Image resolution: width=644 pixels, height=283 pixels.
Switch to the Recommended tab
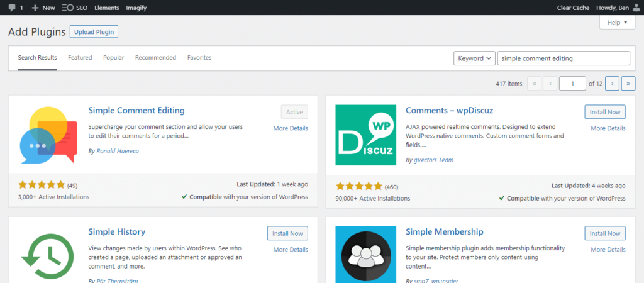point(156,57)
